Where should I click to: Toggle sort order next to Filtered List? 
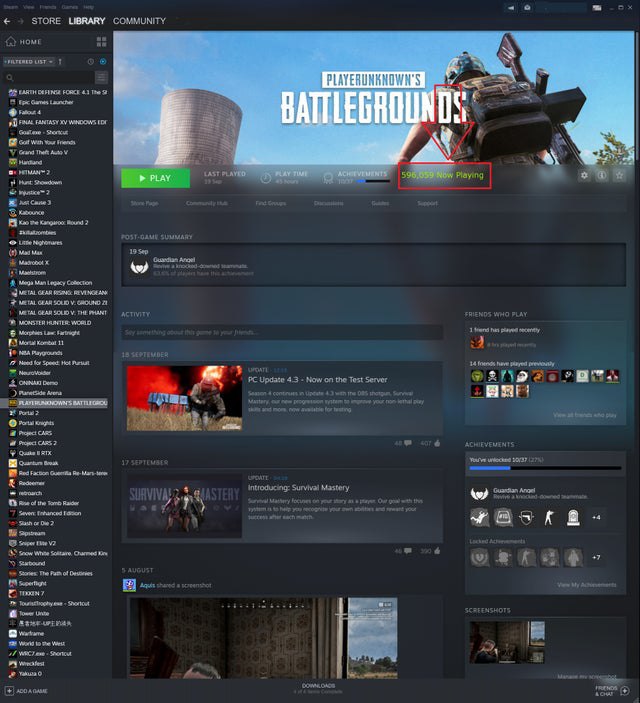point(61,61)
